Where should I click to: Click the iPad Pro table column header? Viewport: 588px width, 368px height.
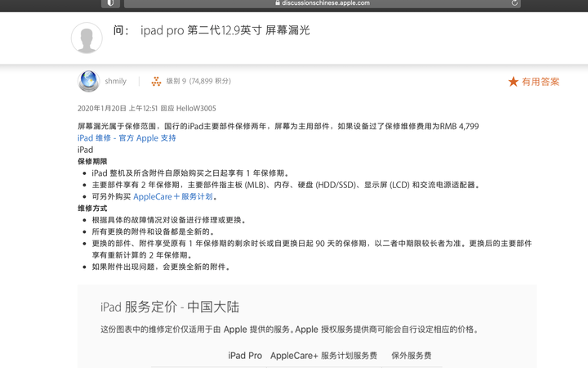click(x=245, y=356)
